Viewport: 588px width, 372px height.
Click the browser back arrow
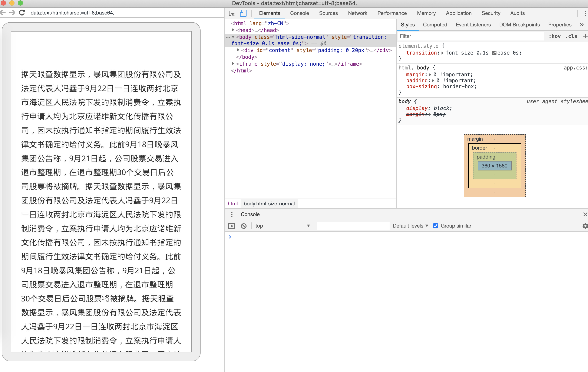(x=3, y=13)
